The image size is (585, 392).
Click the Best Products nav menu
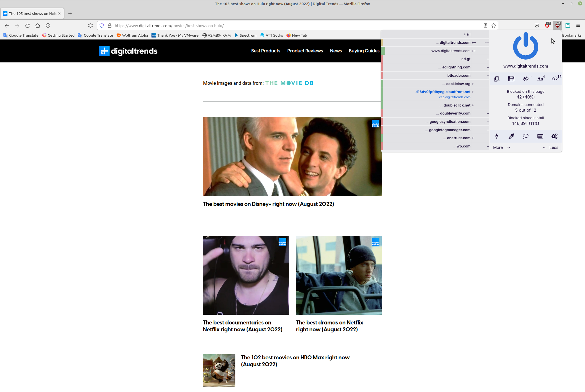coord(265,51)
